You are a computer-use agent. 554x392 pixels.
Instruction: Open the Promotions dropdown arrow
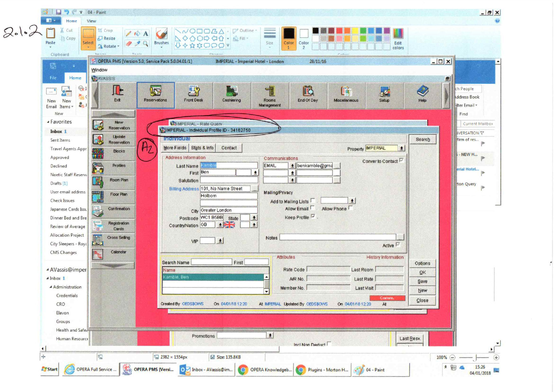(x=270, y=335)
